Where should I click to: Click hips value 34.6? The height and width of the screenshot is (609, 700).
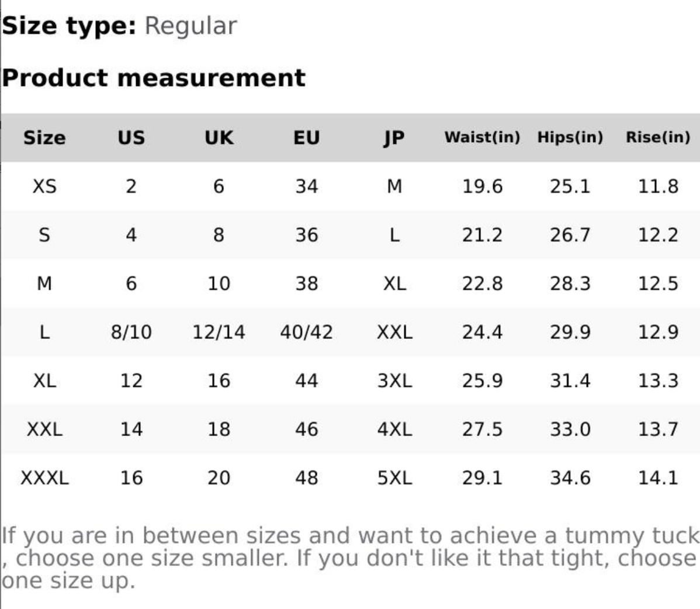[x=570, y=478]
